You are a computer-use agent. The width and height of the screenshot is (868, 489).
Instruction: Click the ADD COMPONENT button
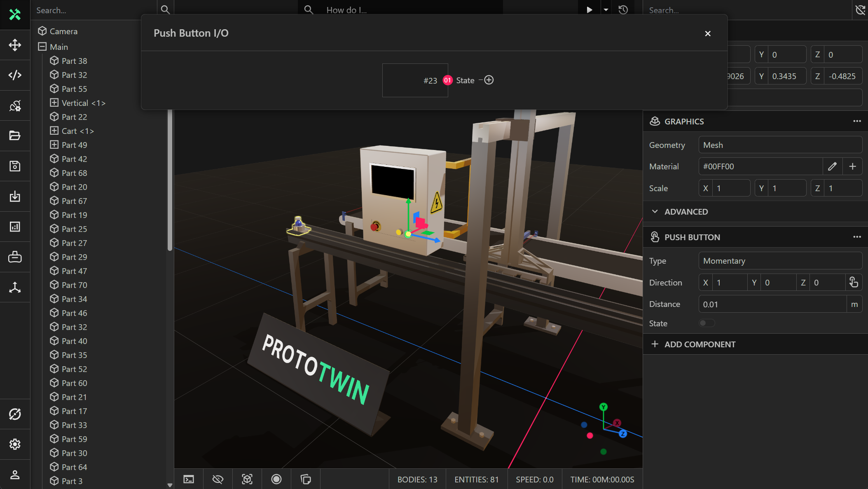[700, 344]
